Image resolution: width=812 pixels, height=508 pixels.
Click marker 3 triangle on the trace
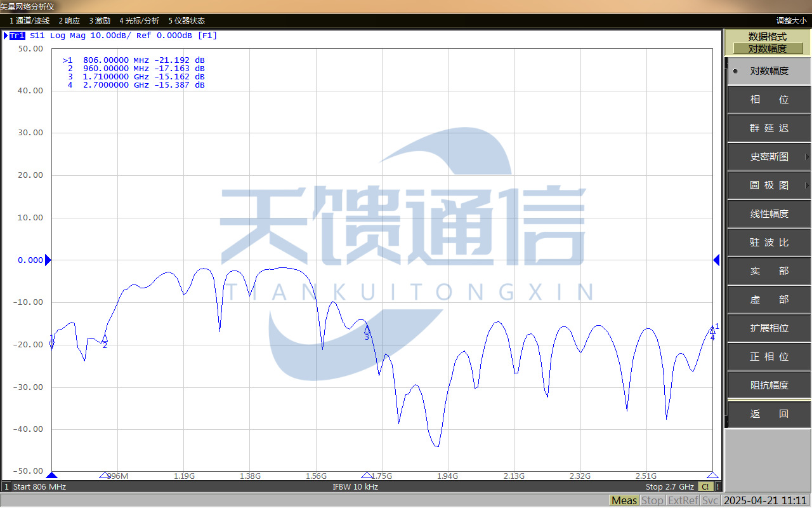(x=367, y=330)
